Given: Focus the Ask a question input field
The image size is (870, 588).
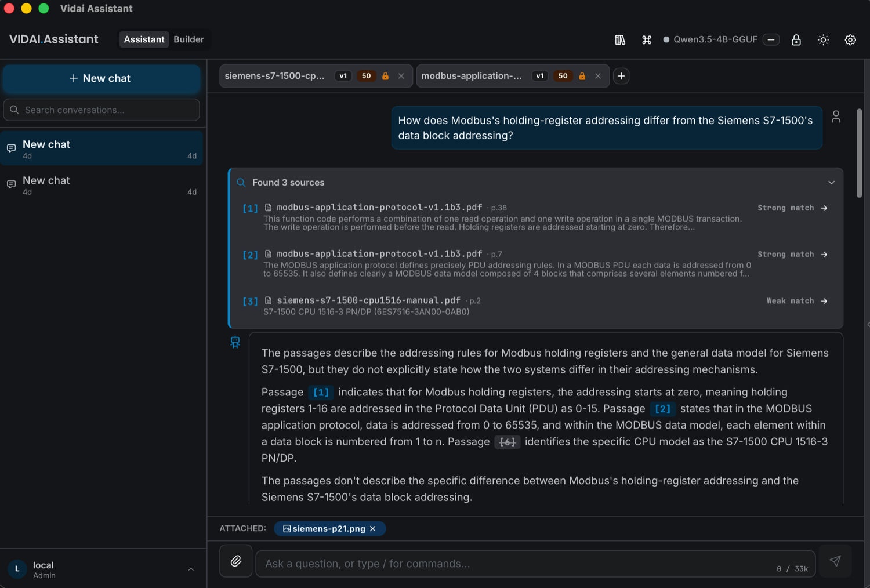Looking at the screenshot, I should tap(535, 564).
